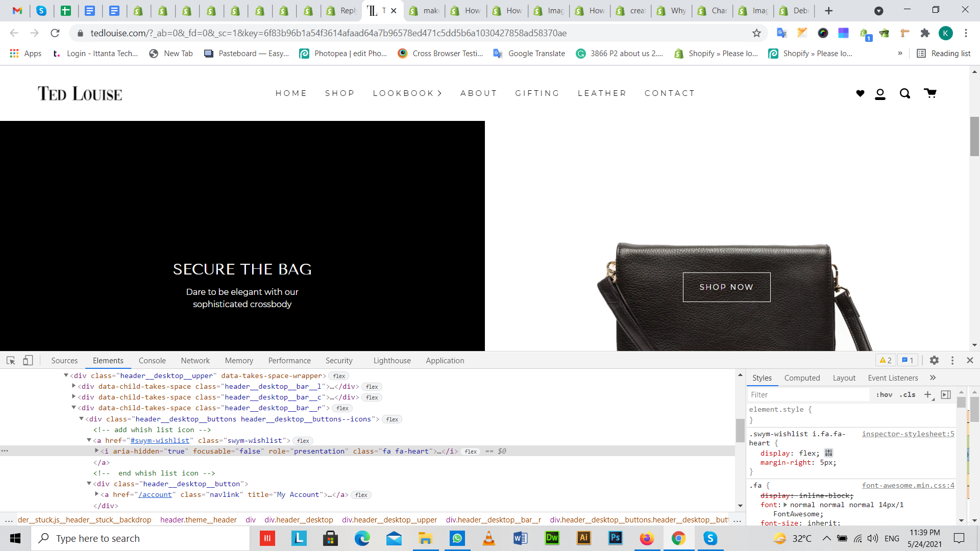Click the Styles Filter input field
Screen dimensions: 980x551
point(808,394)
